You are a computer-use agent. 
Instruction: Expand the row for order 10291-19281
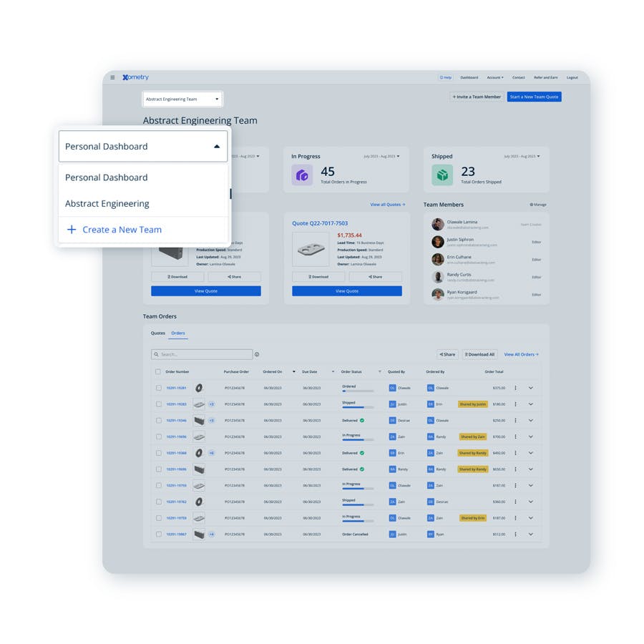click(x=531, y=388)
